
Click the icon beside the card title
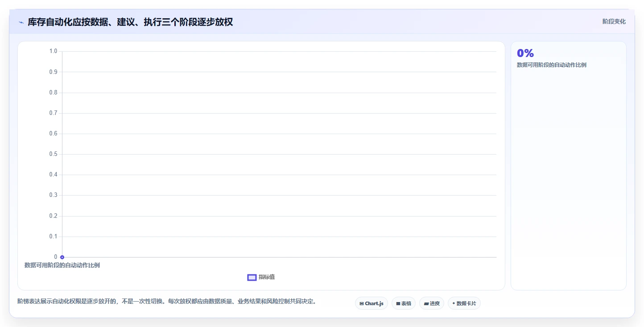tap(21, 22)
